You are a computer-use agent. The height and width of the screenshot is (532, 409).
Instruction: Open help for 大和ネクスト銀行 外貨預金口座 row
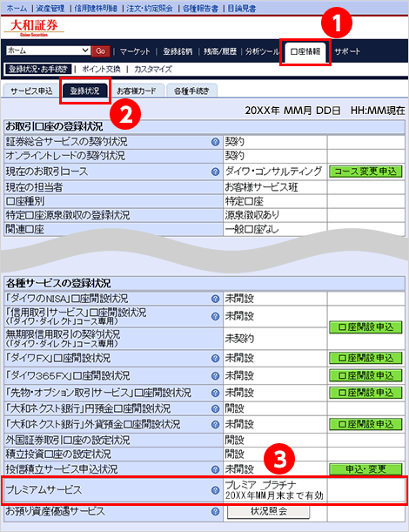click(x=215, y=424)
